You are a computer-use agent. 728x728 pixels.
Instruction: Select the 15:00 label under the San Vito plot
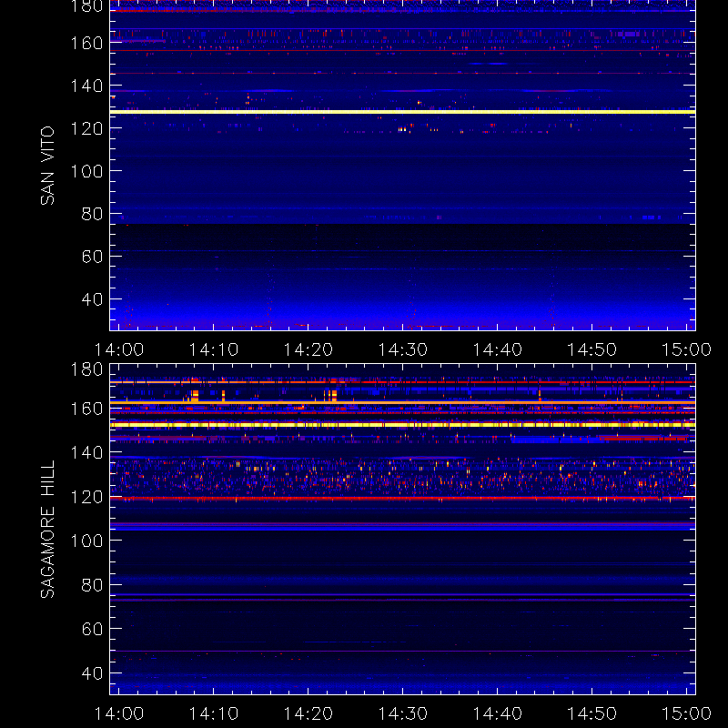[x=686, y=349]
